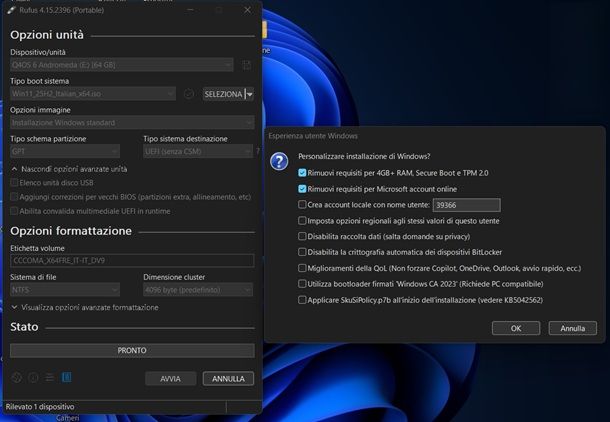Viewport: 610px width, 422px height.
Task: Open the Opzioni immagine dropdown
Action: click(132, 123)
